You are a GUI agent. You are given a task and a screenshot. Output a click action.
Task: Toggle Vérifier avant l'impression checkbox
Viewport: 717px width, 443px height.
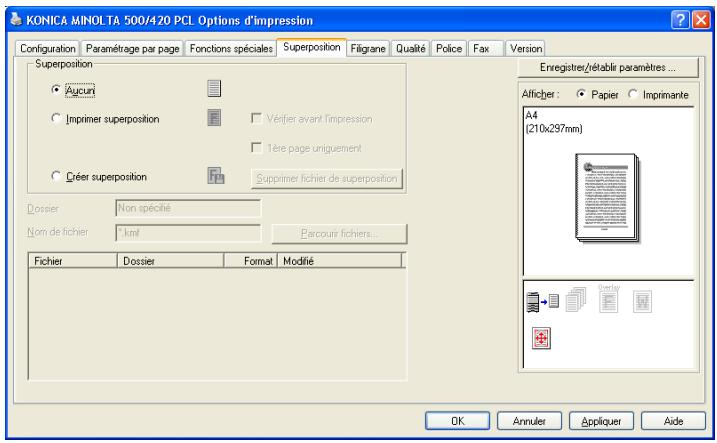pos(257,118)
